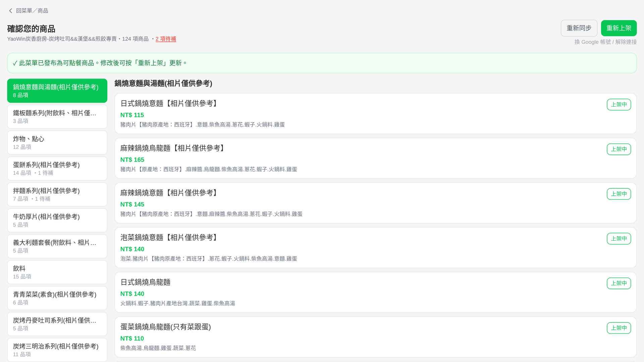Toggle 上架中 status for 蛋菜鍋燒烏龍麵
Screen dimensions: 644x362
[619, 328]
